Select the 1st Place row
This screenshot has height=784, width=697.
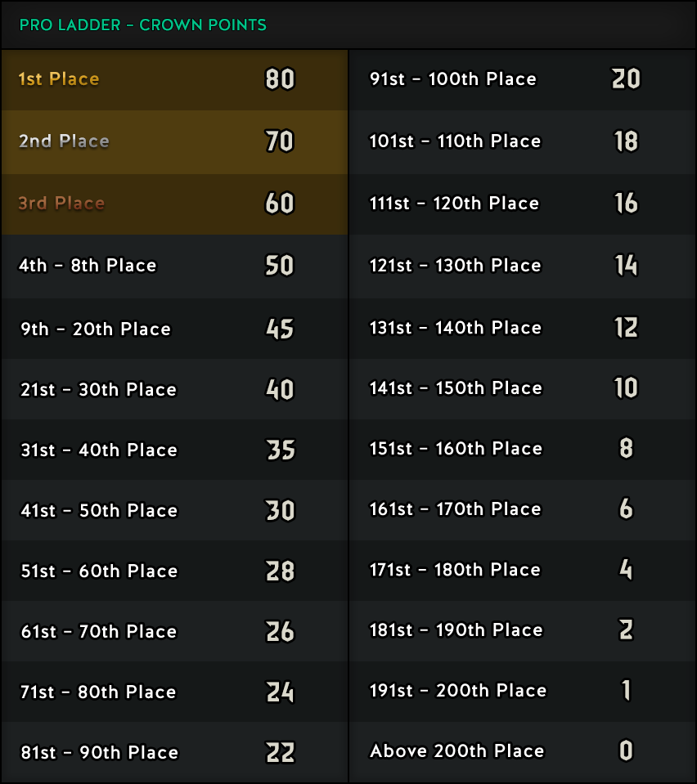174,80
